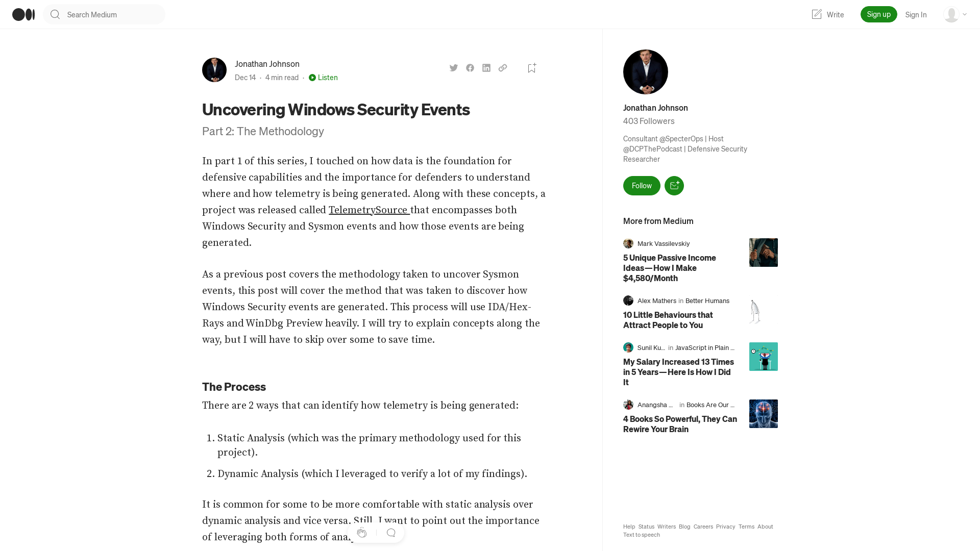Click the copy link icon
This screenshot has width=980, height=551.
pos(503,67)
